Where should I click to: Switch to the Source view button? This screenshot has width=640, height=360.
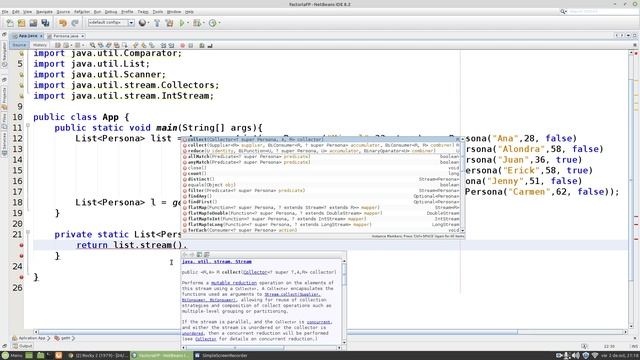[x=19, y=45]
